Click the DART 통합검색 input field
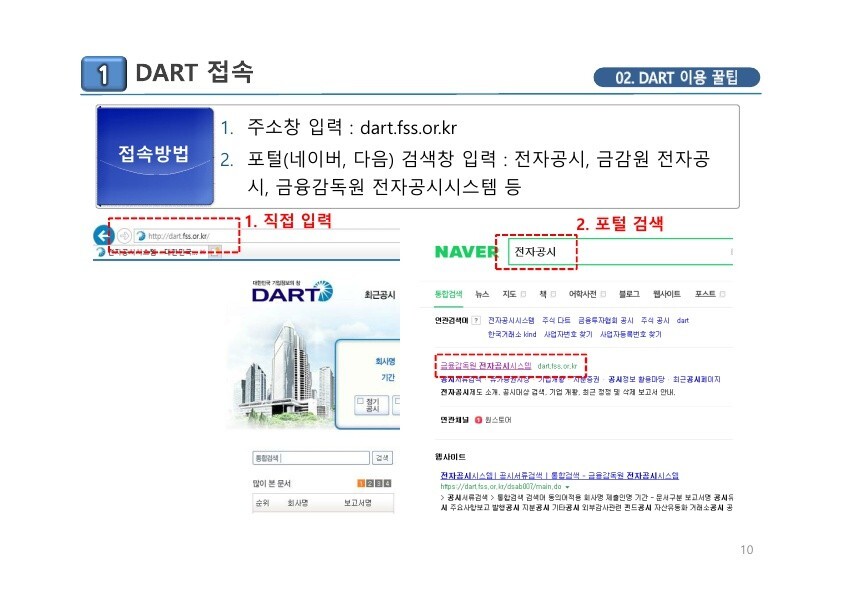Screen dimensions: 842x595 click(311, 458)
